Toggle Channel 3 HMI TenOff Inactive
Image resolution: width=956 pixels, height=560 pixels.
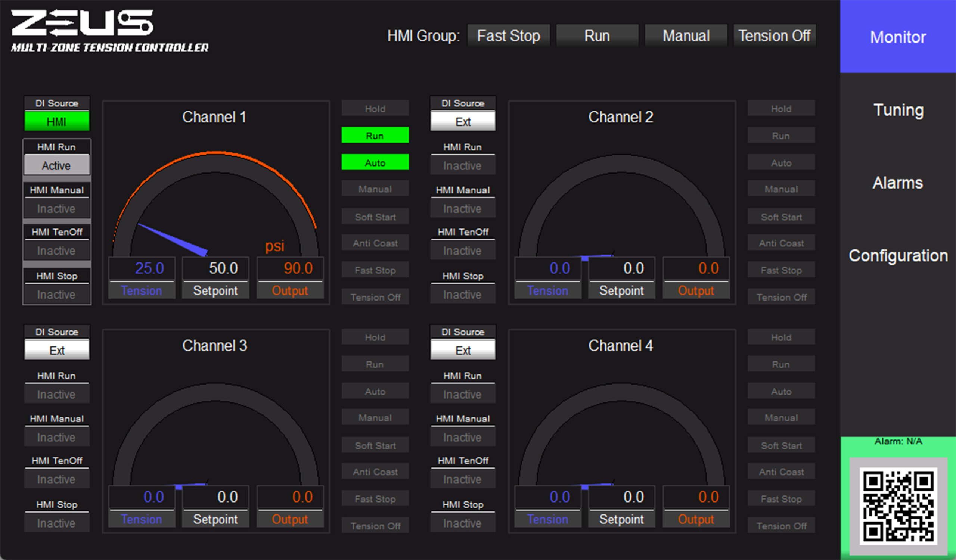tap(57, 479)
